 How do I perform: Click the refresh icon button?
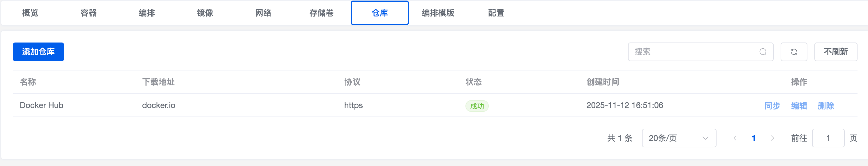point(793,52)
